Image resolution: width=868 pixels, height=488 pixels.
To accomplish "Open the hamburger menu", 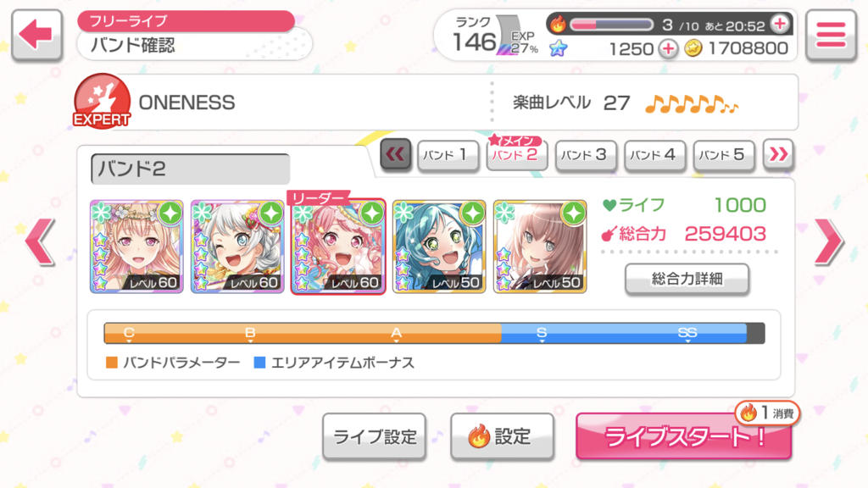I will coord(831,34).
